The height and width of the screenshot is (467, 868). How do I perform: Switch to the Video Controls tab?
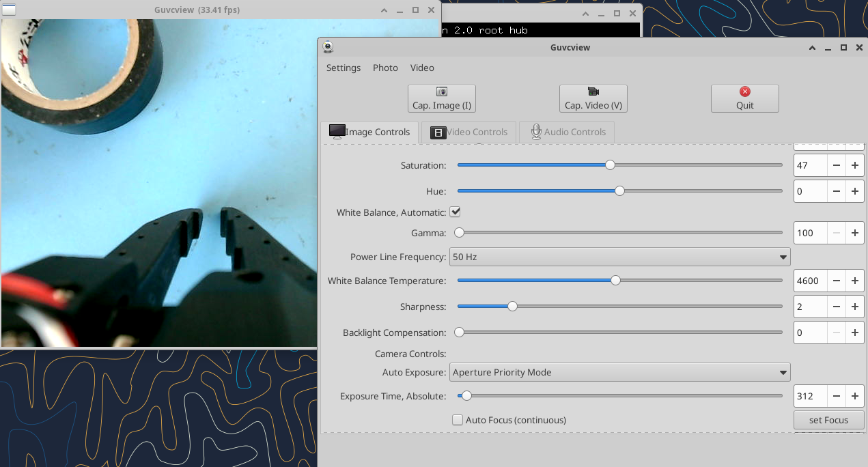468,132
